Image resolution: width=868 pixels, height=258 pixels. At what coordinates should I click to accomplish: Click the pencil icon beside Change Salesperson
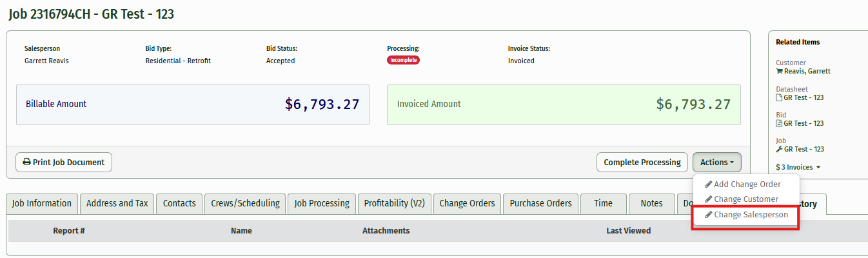coord(709,215)
